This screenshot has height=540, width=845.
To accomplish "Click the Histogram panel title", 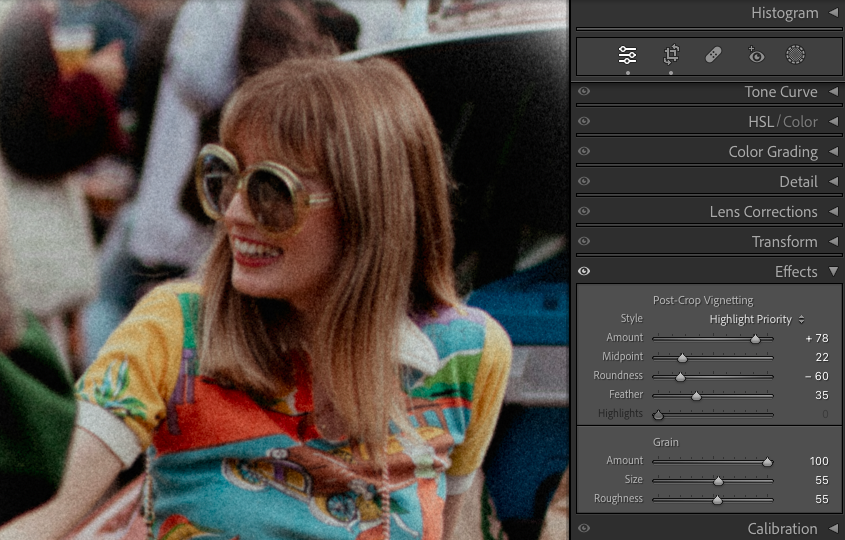I will click(x=785, y=13).
